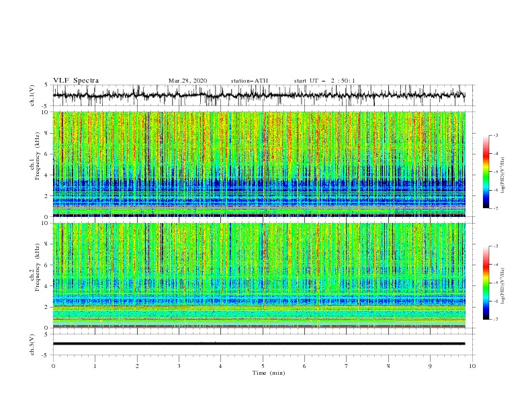Click time axis tick label "10"
Screen dimensions: 532x411
pos(472,366)
